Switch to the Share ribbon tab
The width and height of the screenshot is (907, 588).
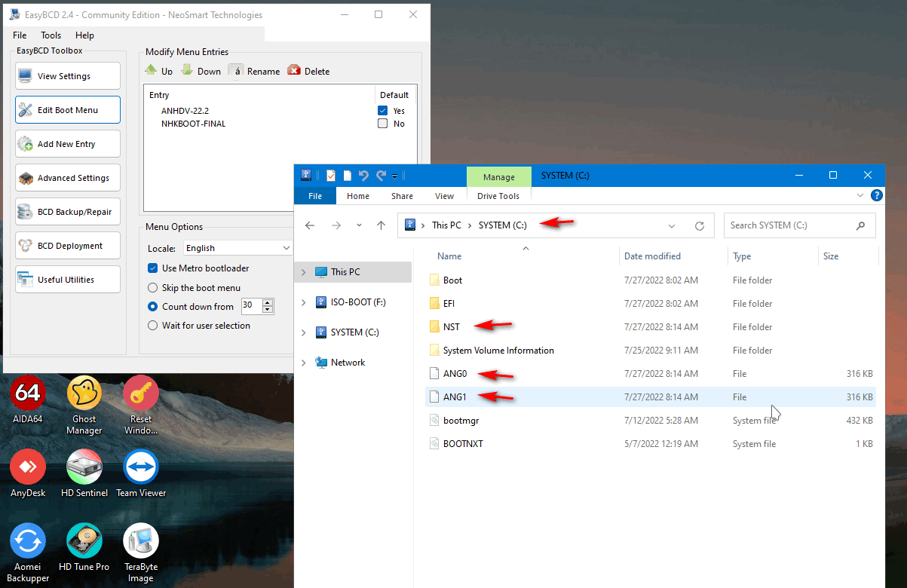[402, 196]
